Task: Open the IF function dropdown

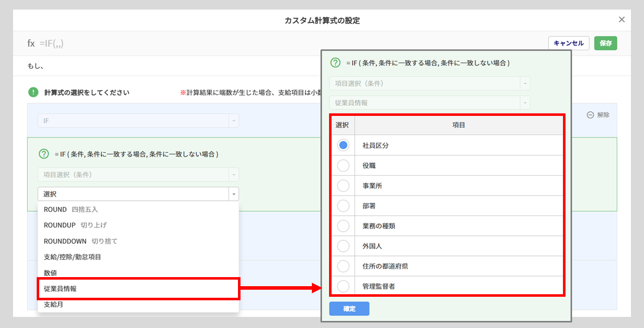Action: 138,121
